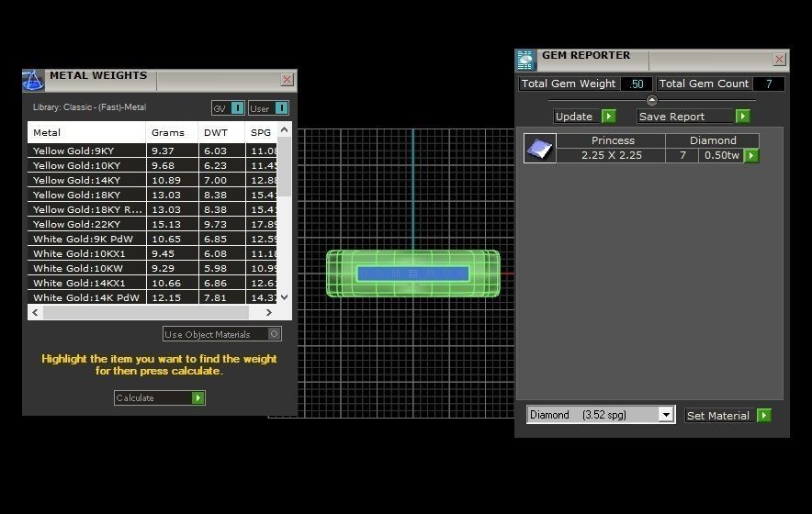Image resolution: width=812 pixels, height=514 pixels.
Task: Click the metal table scroll up arrow
Action: [285, 129]
